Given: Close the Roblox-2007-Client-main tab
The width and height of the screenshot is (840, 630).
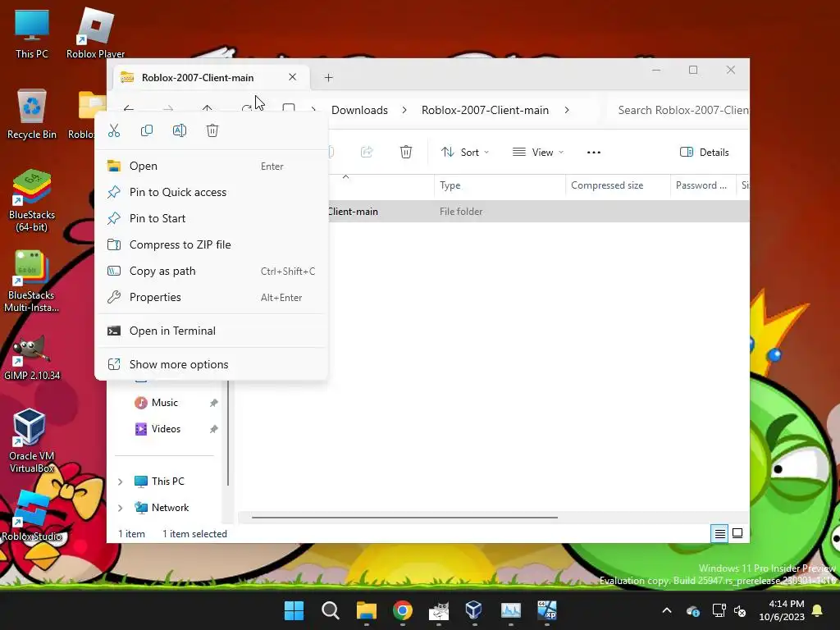Looking at the screenshot, I should 293,77.
